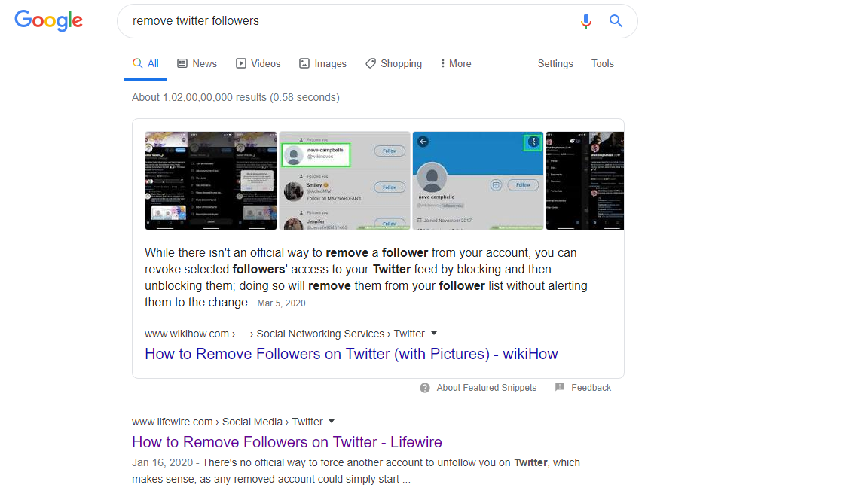The width and height of the screenshot is (868, 500).
Task: Open the More search categories menu
Action: (x=456, y=63)
